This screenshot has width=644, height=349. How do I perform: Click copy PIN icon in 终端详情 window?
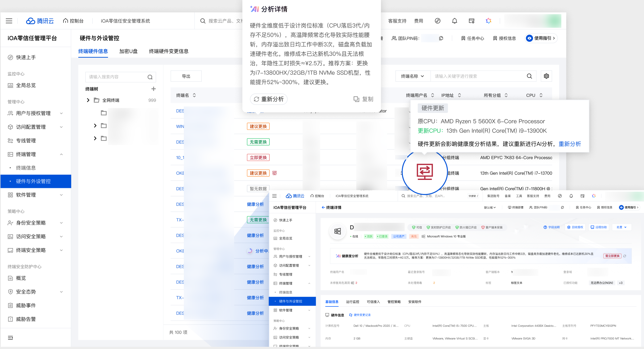coord(562,207)
